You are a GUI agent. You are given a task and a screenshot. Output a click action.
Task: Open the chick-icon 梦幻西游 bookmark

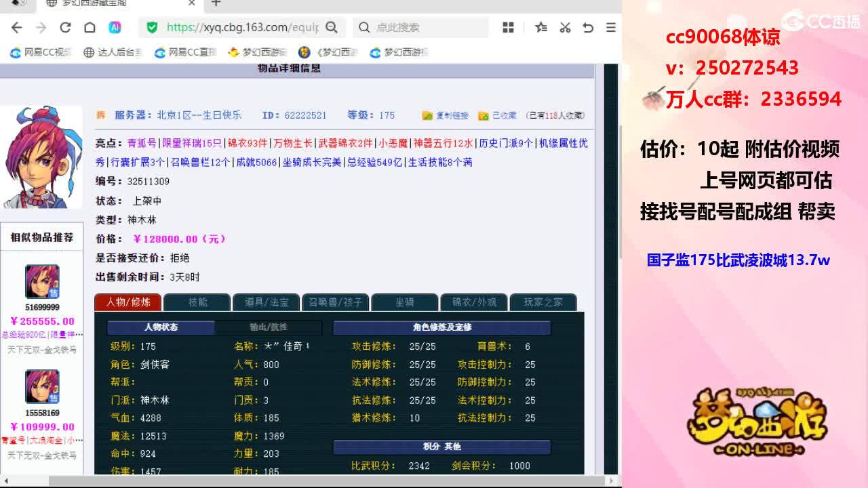tap(258, 52)
